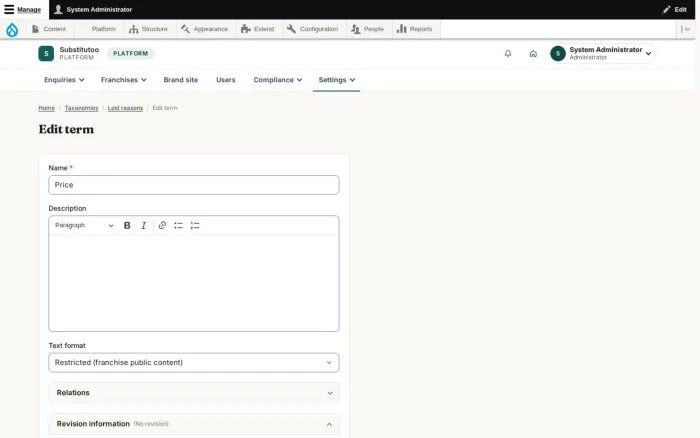Click the Substitutoo site name text

tap(79, 50)
